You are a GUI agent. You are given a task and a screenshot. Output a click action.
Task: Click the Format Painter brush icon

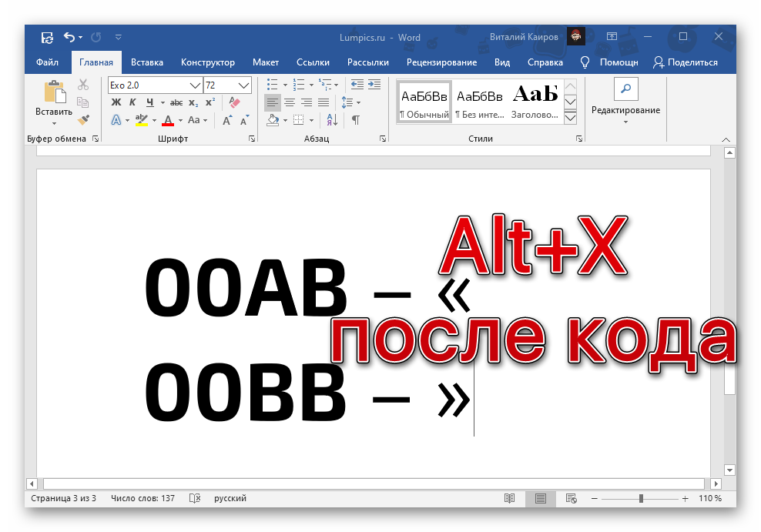click(x=83, y=119)
